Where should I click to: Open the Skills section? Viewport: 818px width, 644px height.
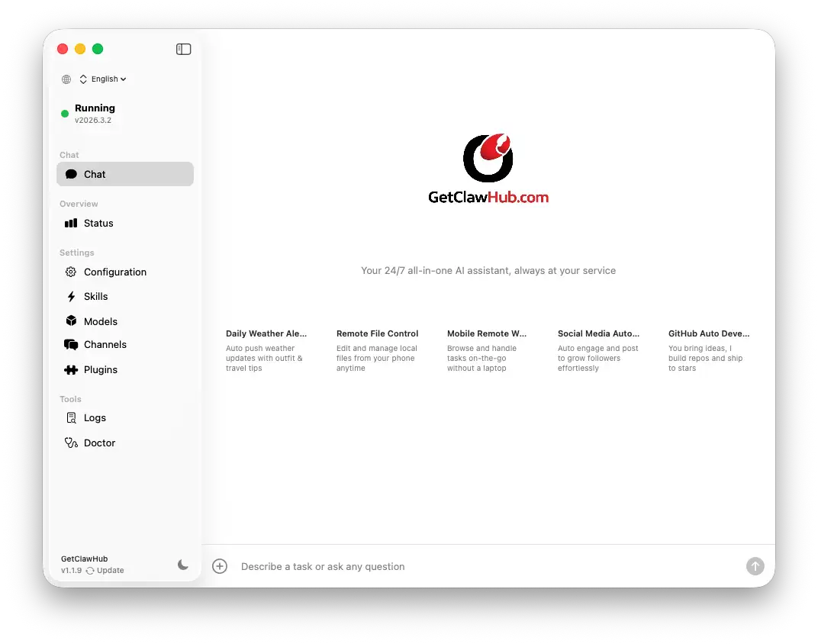[x=95, y=296]
